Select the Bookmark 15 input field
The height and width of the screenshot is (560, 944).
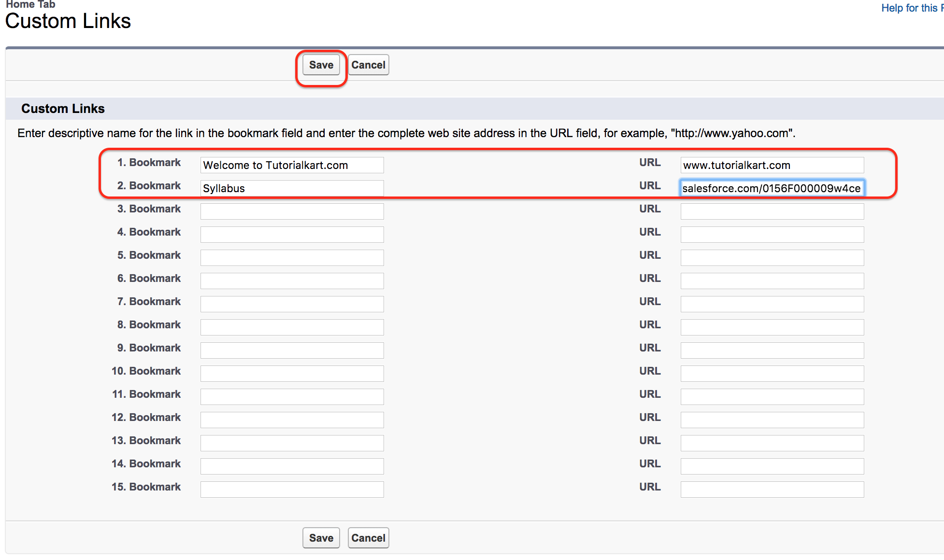(291, 489)
